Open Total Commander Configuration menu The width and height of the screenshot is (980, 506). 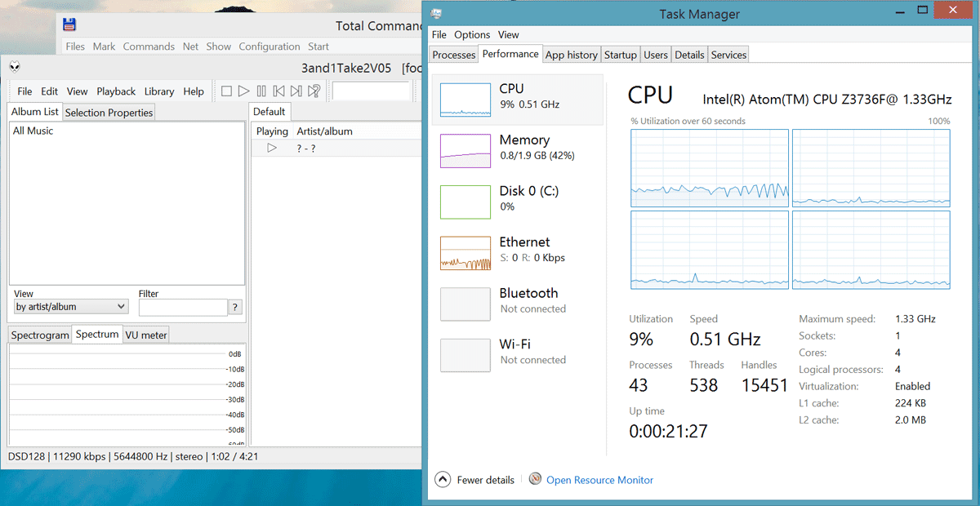click(x=269, y=47)
